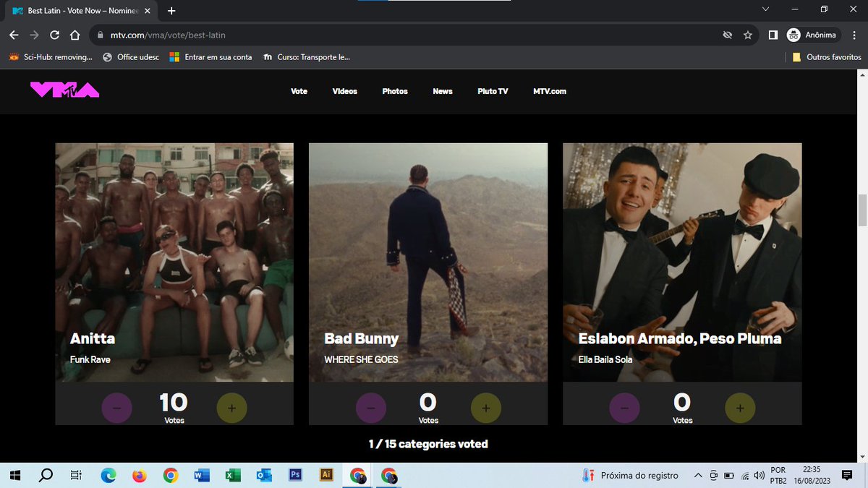Open Office udesc bookmark

pos(131,57)
